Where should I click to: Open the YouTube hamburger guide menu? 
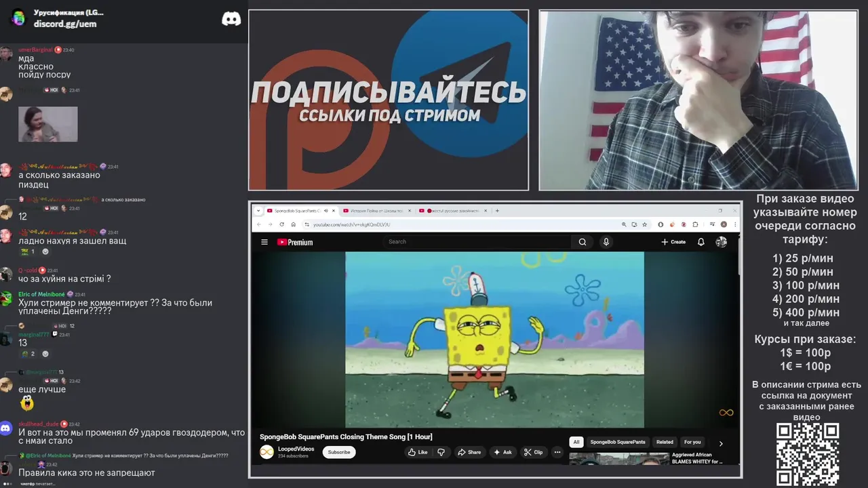(x=264, y=242)
